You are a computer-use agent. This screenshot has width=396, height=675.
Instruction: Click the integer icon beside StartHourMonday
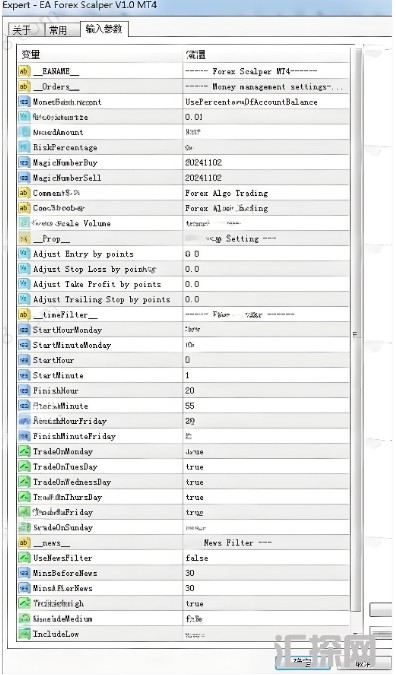click(x=24, y=330)
